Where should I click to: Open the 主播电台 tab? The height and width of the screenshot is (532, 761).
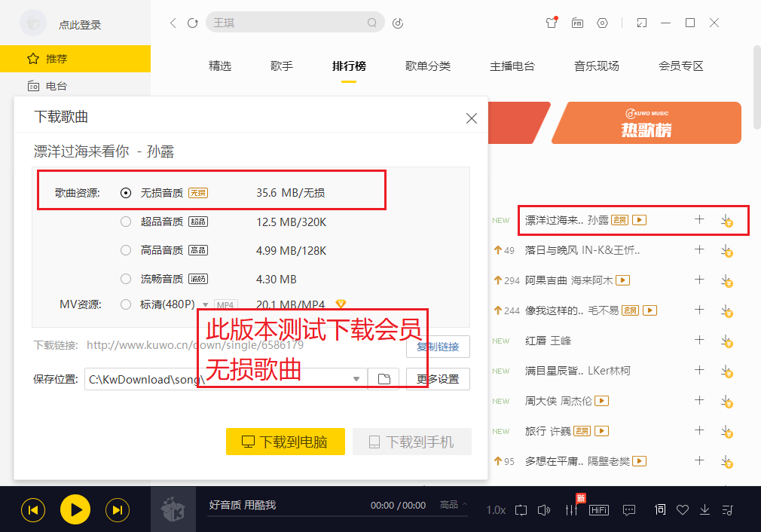point(512,66)
